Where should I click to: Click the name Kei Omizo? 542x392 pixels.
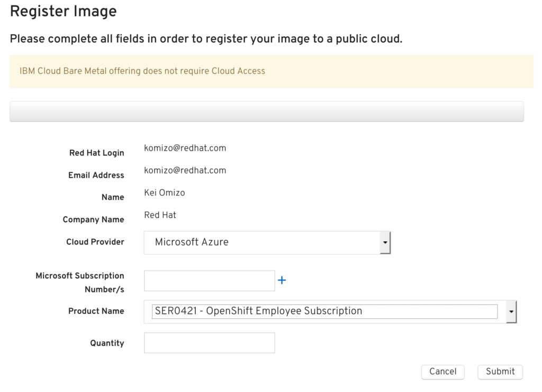(165, 193)
